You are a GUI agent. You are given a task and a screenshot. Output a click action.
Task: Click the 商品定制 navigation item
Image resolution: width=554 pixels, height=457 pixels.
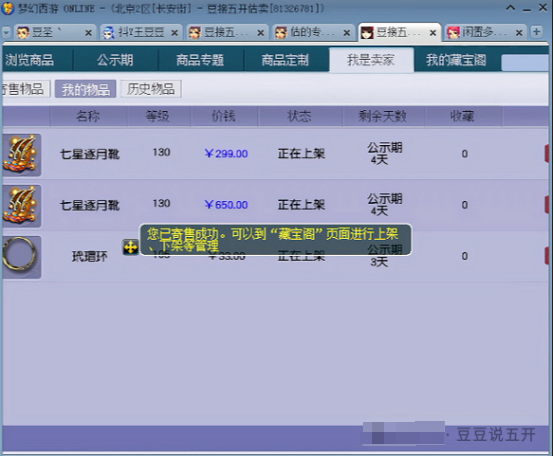[x=285, y=60]
